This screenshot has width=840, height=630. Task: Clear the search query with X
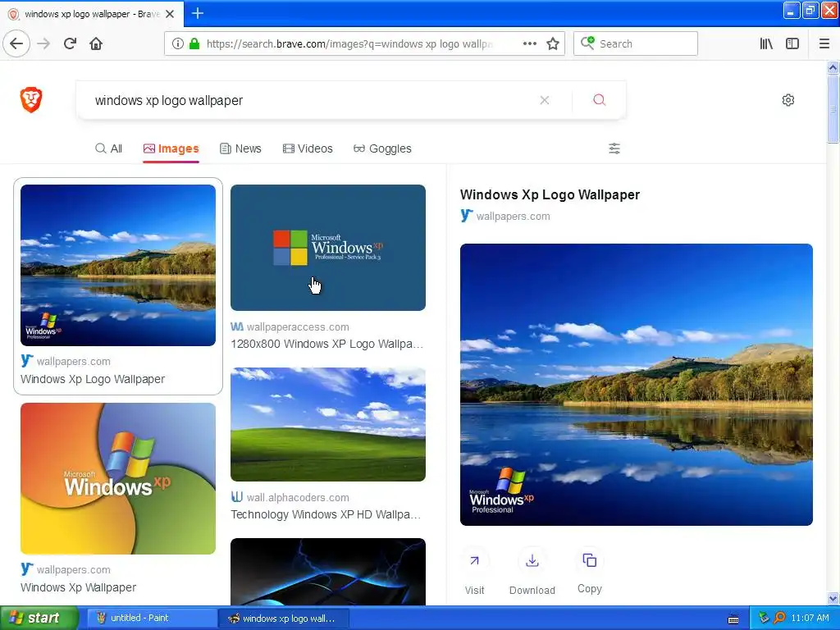(545, 100)
